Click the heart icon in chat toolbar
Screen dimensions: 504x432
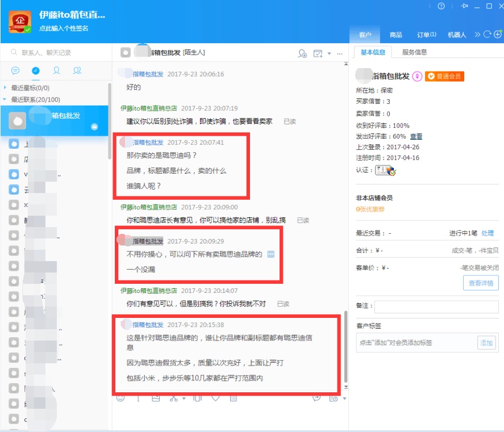point(216,399)
